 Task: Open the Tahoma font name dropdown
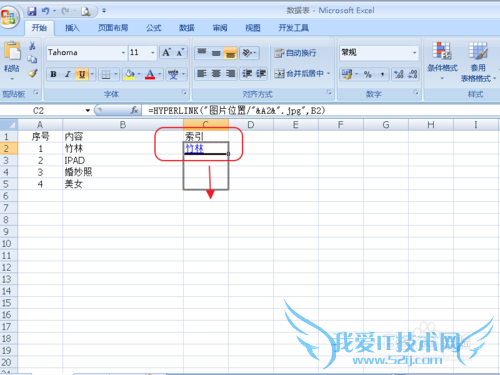tap(123, 53)
